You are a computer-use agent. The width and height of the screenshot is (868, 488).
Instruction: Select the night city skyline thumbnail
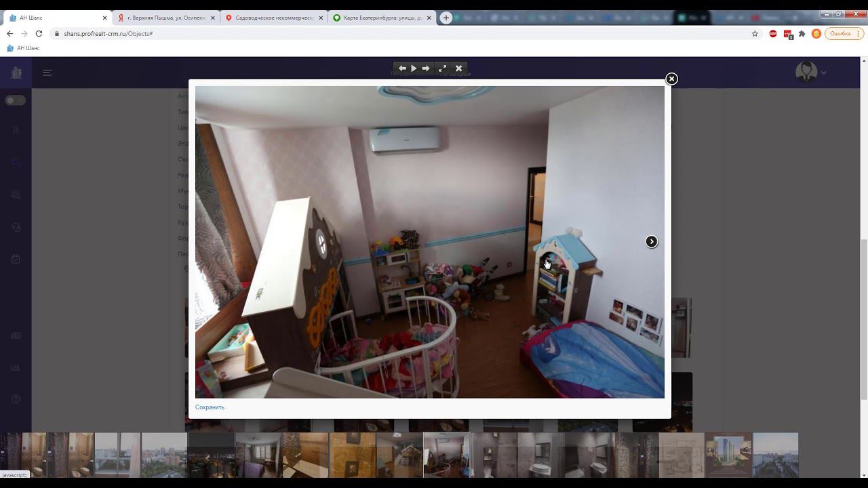point(211,455)
